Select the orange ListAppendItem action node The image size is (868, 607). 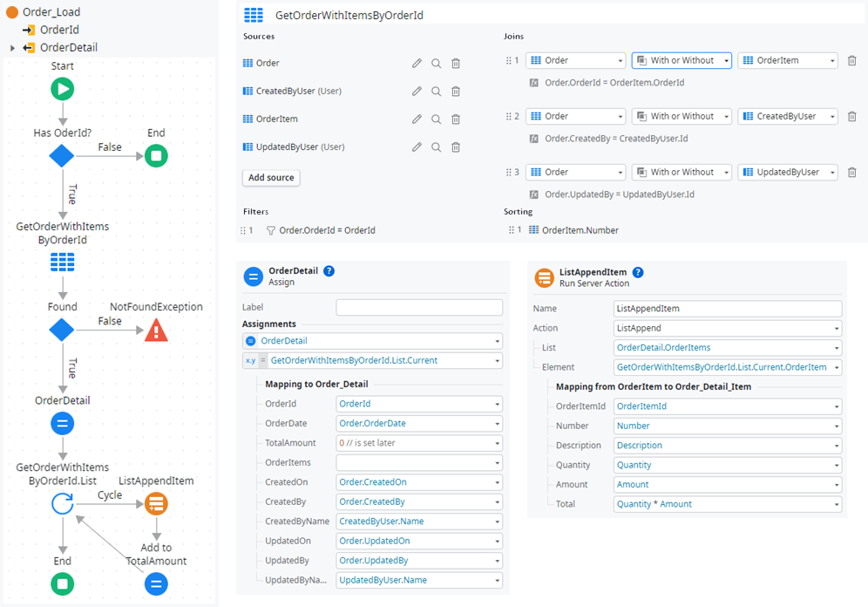pyautogui.click(x=156, y=503)
